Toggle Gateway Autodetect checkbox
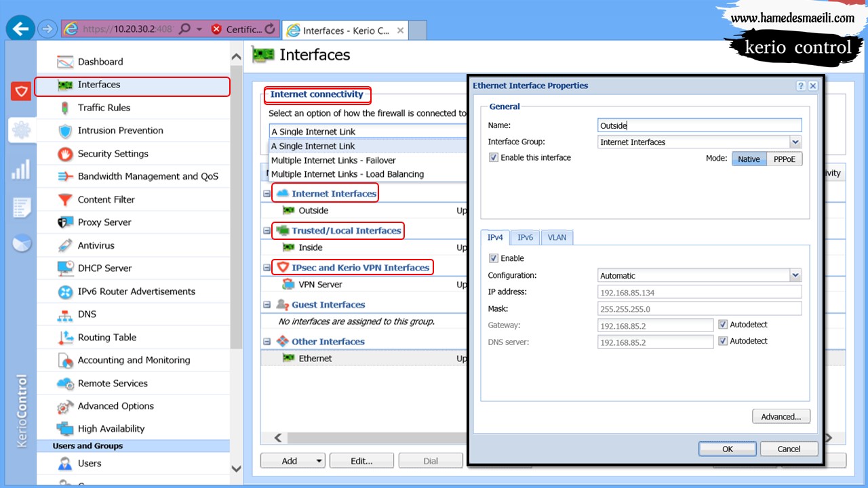Image resolution: width=868 pixels, height=488 pixels. (723, 325)
